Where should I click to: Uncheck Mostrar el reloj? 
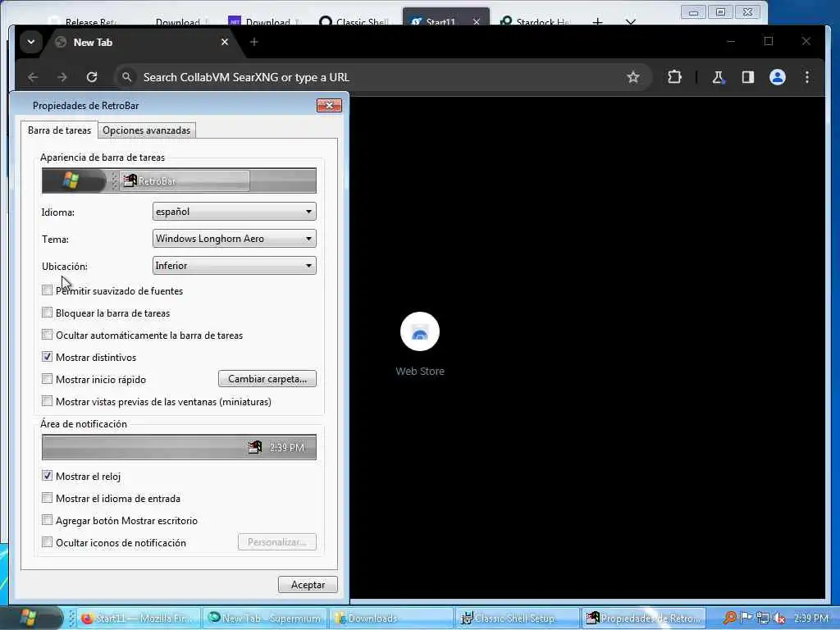[47, 476]
